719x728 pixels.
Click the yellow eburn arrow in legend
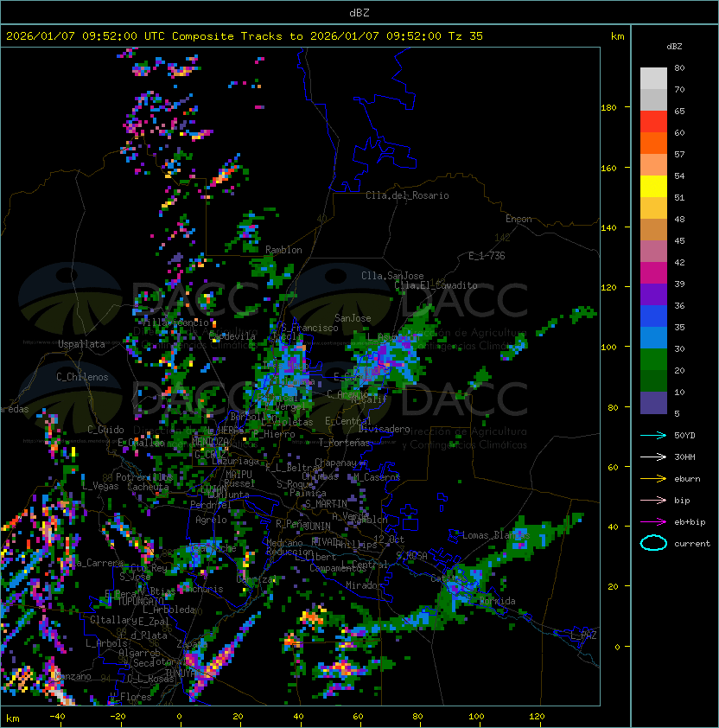[653, 479]
